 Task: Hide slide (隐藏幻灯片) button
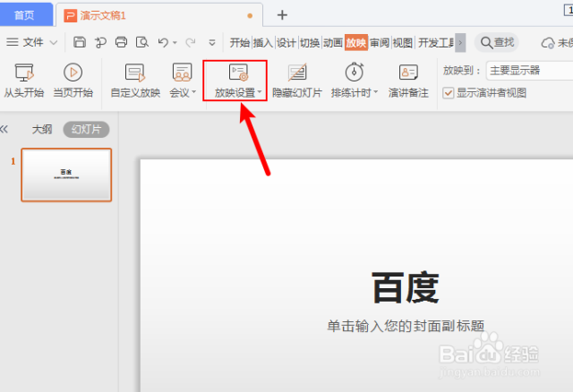click(296, 81)
